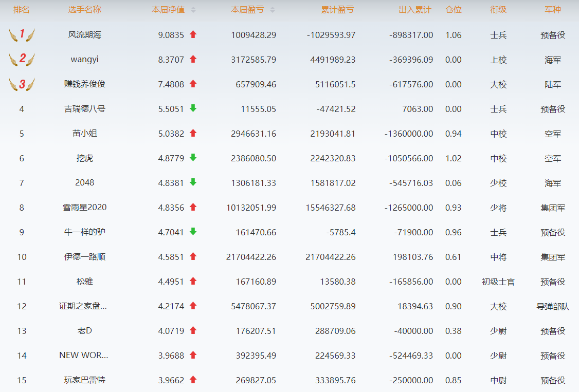579x392 pixels.
Task: Click red up arrow beside 4.5851
Action: point(193,257)
